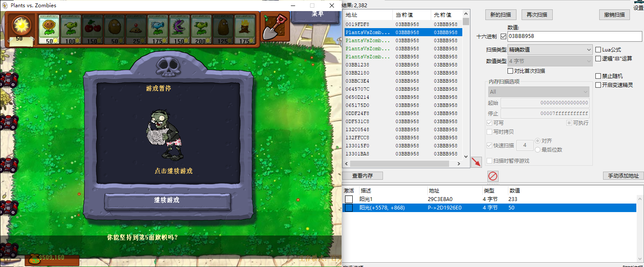Click the 撤销扫描 button
Viewport: 644px width, 267px height.
(x=615, y=15)
